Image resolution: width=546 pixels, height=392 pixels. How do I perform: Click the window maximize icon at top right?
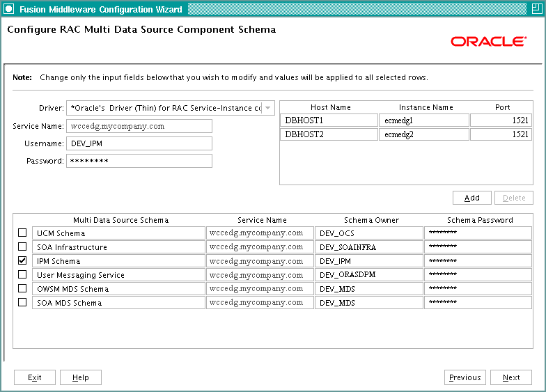(538, 8)
